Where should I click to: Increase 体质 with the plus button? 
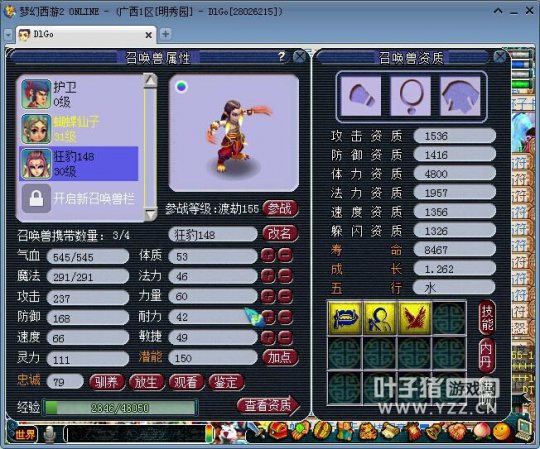point(268,255)
